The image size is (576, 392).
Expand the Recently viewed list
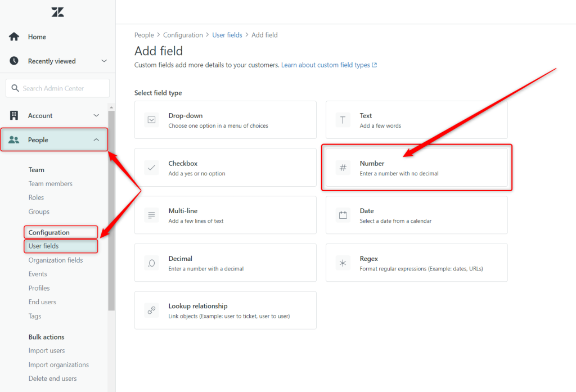[x=103, y=61]
